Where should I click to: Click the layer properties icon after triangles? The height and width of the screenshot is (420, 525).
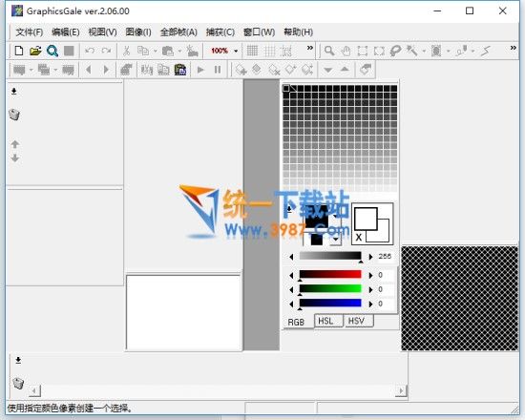tap(366, 70)
